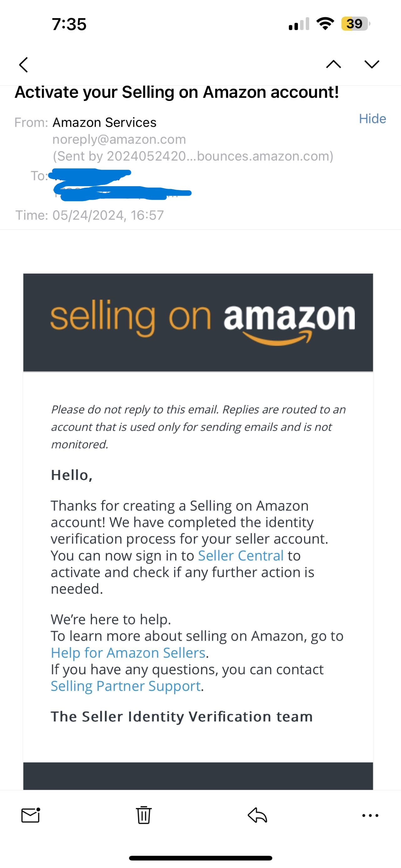This screenshot has height=868, width=401.
Task: Open previous email with up chevron
Action: pos(333,64)
